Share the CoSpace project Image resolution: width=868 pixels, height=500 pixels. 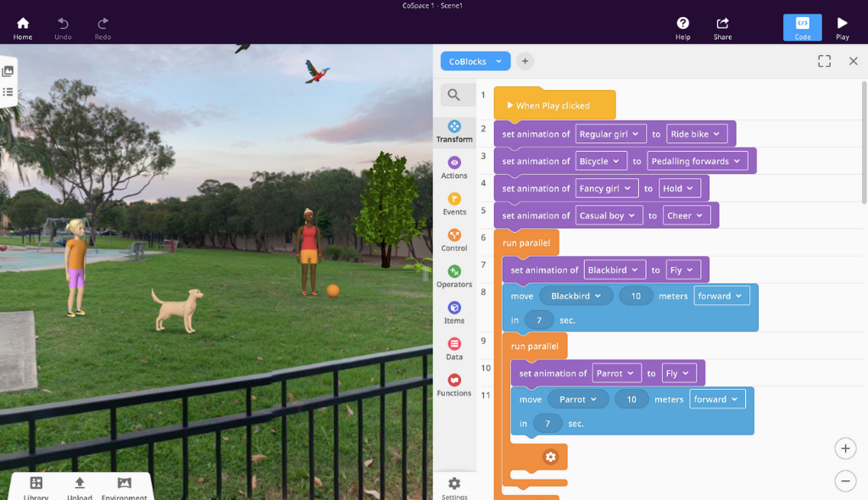pyautogui.click(x=722, y=28)
